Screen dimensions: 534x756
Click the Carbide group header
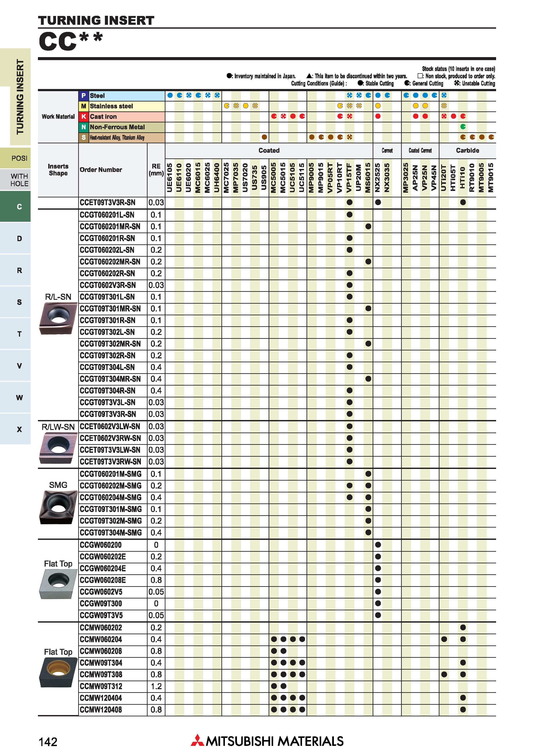(x=467, y=150)
